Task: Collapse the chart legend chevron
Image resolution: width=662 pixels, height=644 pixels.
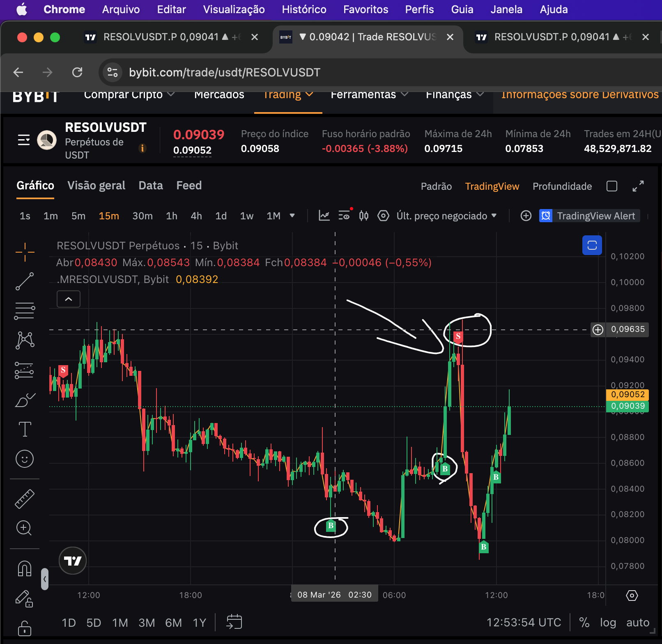Action: point(69,299)
